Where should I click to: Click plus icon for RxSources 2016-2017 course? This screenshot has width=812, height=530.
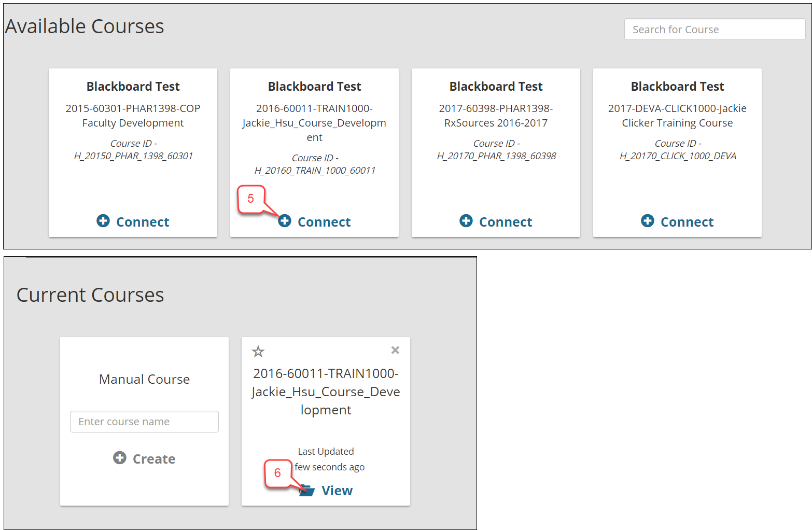click(x=466, y=221)
